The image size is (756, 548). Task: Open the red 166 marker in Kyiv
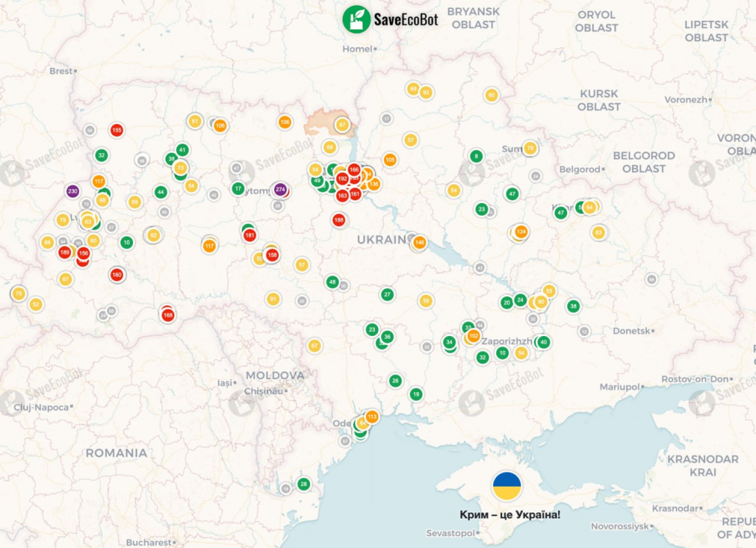(x=354, y=169)
